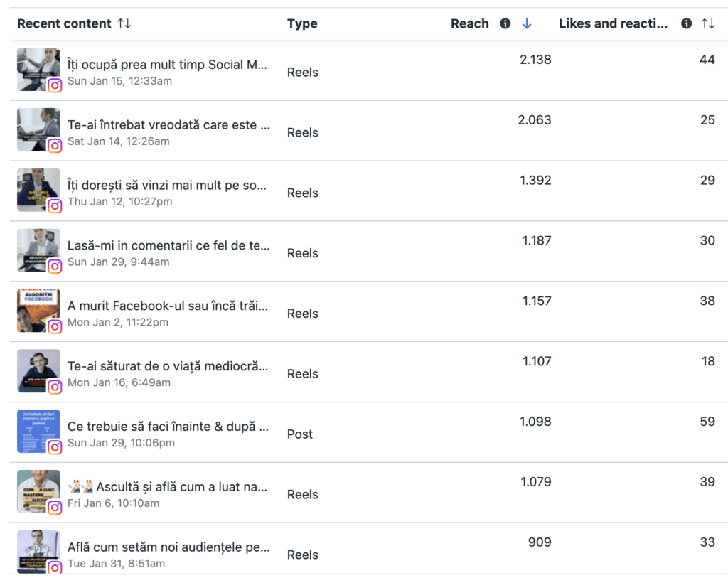The height and width of the screenshot is (578, 728).
Task: Click Instagram badge on Jan 31 reel
Action: 55,567
